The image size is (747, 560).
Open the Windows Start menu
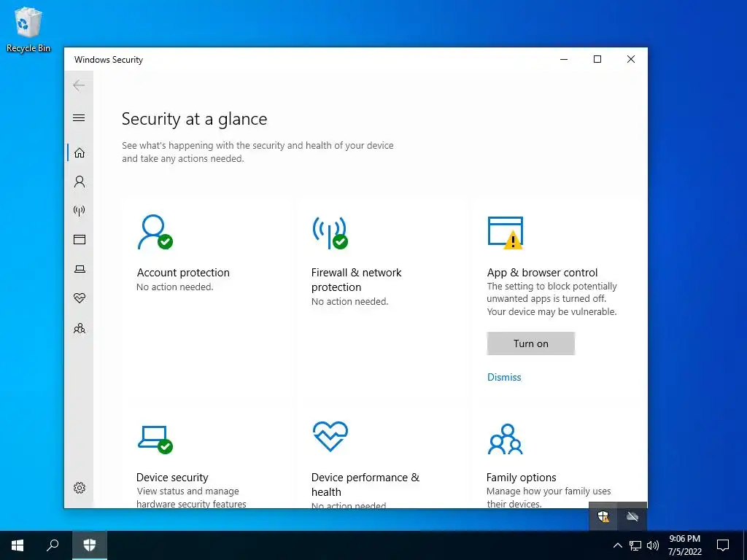pyautogui.click(x=18, y=545)
